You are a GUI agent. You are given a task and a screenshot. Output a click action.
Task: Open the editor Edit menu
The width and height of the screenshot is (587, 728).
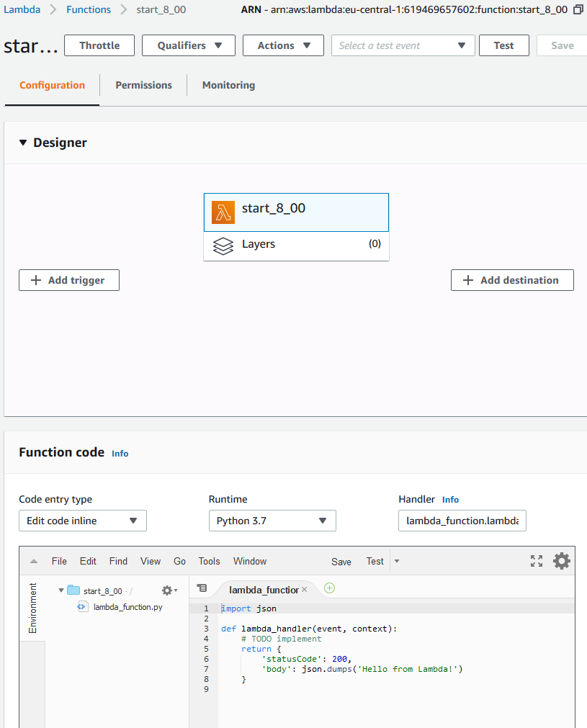click(x=88, y=562)
